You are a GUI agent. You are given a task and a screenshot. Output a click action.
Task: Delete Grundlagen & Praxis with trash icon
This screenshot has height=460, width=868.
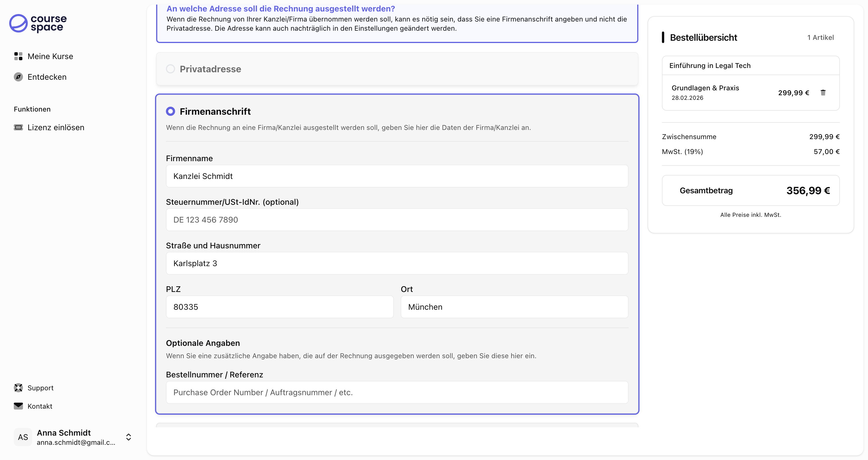click(x=823, y=93)
